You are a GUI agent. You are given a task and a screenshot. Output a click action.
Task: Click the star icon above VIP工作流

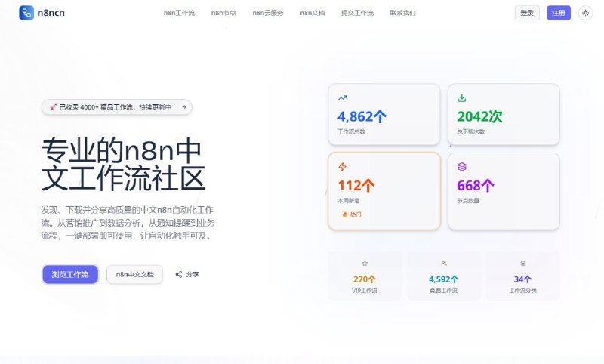pyautogui.click(x=365, y=264)
